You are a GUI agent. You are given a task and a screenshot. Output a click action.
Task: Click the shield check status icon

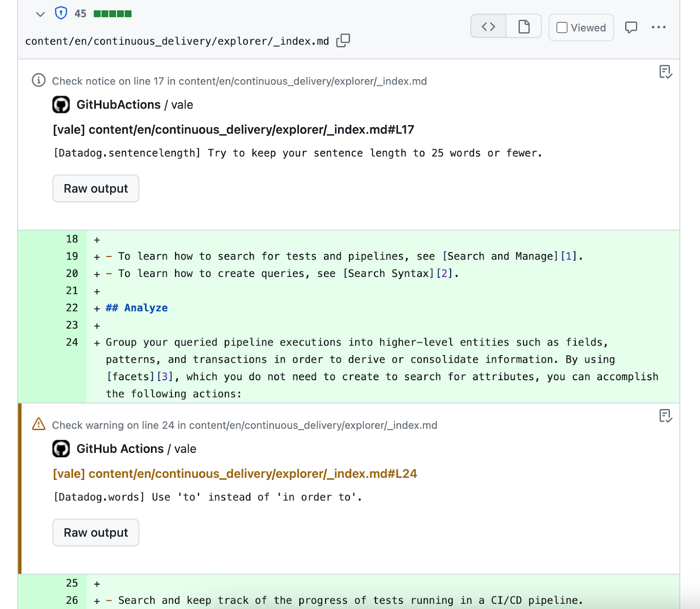click(x=61, y=13)
